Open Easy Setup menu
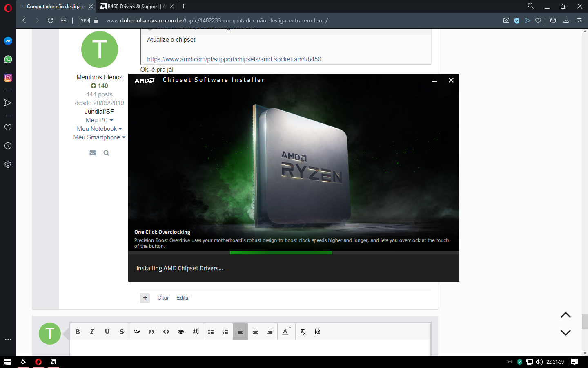This screenshot has width=588, height=368. [x=579, y=20]
